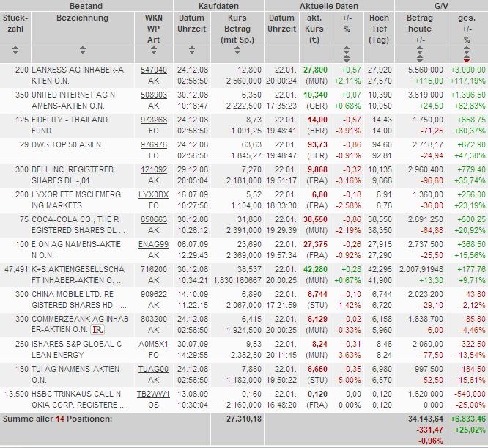
Task: Click the G/V column group header
Action: (x=441, y=6)
